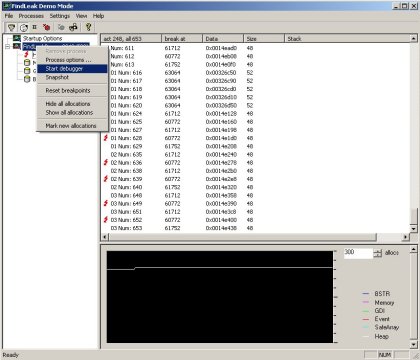Click the NUM status bar indicator
Image resolution: width=420 pixels, height=360 pixels.
[385, 355]
